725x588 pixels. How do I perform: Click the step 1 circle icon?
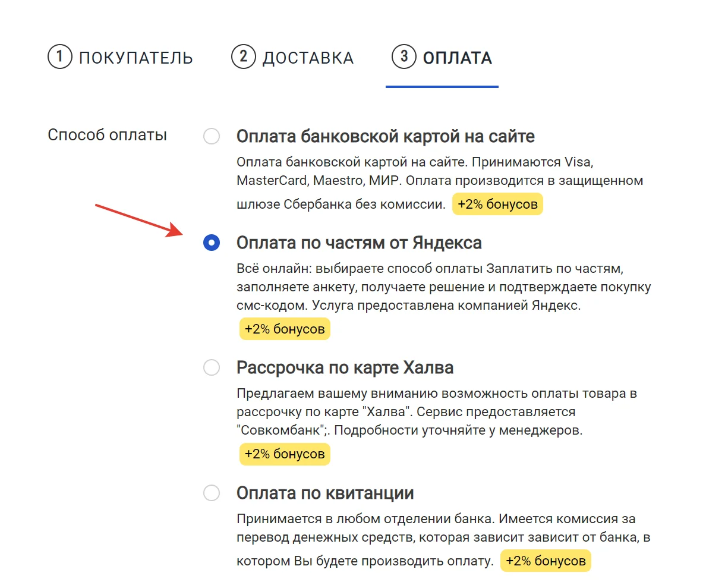(59, 57)
